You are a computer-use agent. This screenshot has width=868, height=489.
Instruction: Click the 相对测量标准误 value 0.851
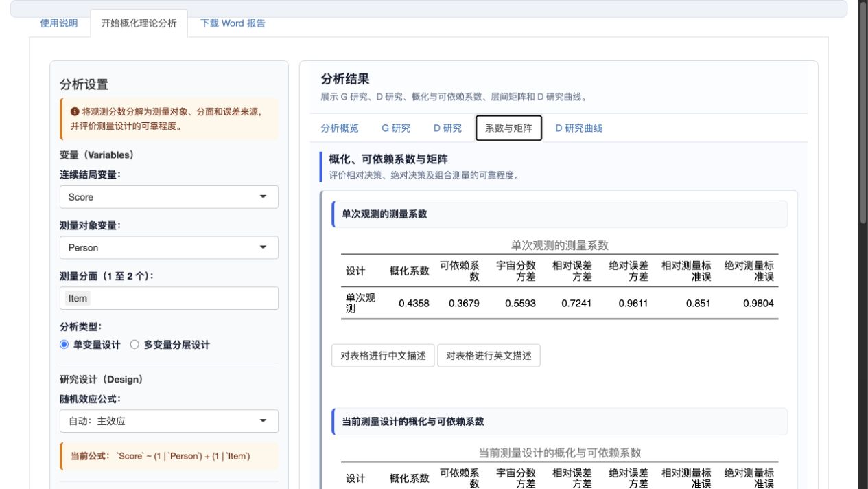click(x=699, y=303)
